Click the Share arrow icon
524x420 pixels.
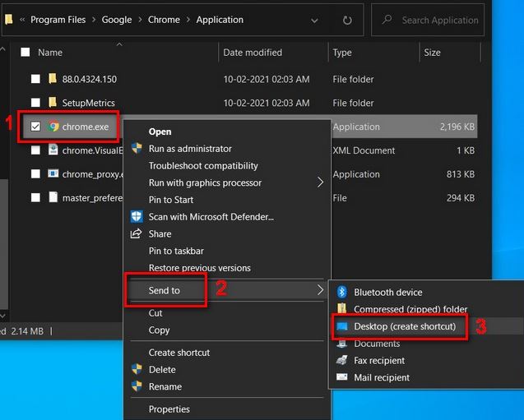[136, 233]
